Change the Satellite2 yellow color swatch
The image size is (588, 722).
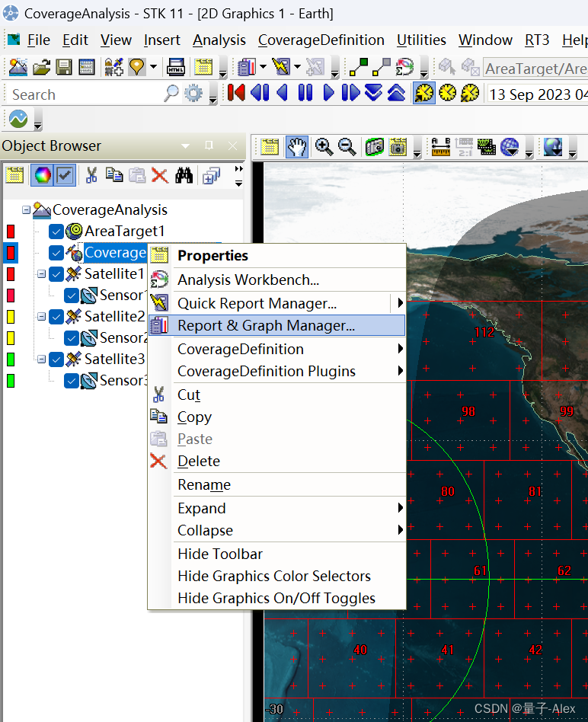(x=11, y=316)
